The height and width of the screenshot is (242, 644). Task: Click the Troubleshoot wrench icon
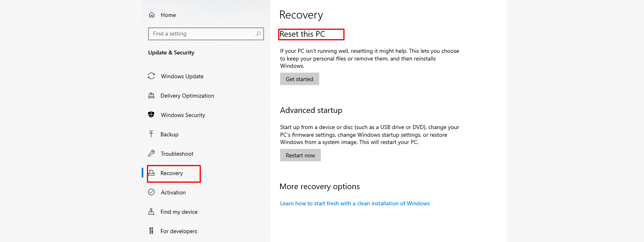pos(151,153)
